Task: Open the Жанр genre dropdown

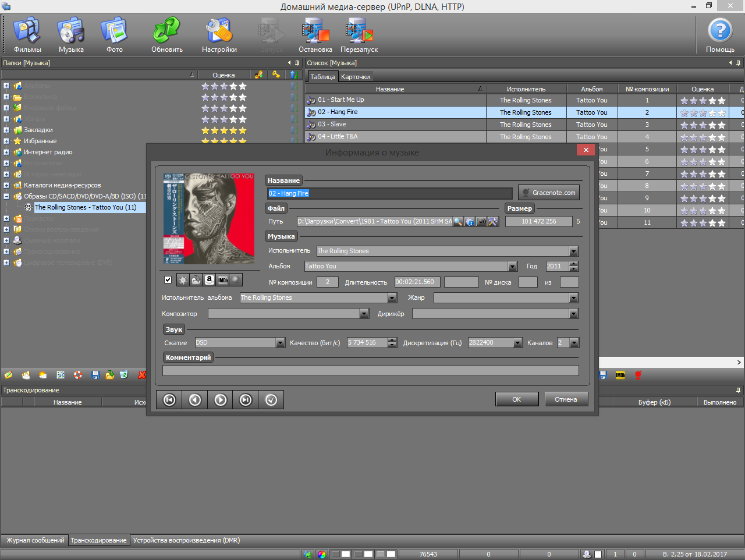Action: pos(574,298)
